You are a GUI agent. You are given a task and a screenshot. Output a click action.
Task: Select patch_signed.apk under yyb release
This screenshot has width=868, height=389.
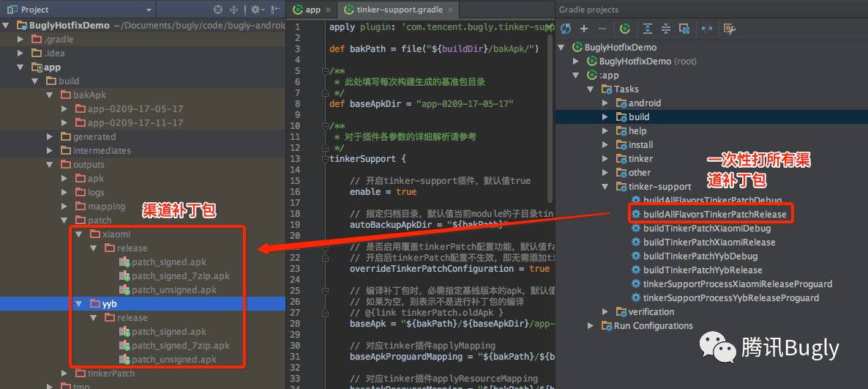[162, 331]
